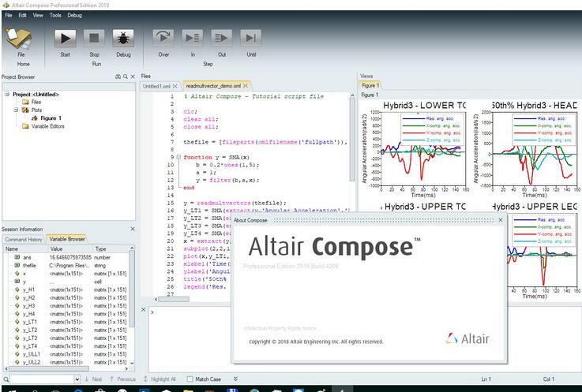Image resolution: width=582 pixels, height=392 pixels.
Task: Click Highlight All in find bar
Action: tap(160, 379)
